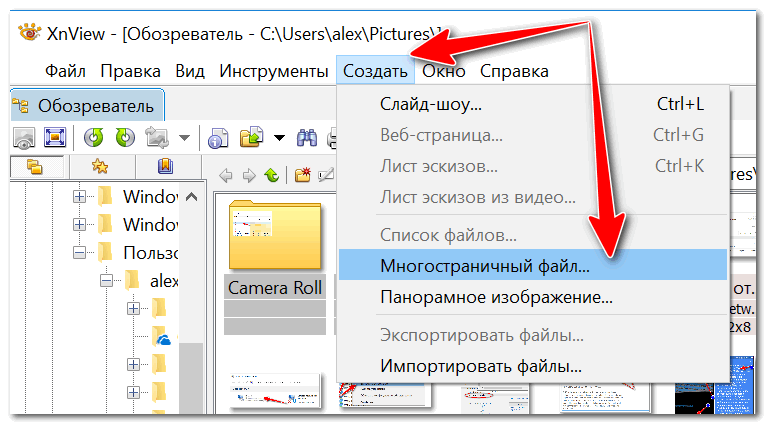
Task: Choose Лист эскизов из видео... entry
Action: tap(533, 198)
